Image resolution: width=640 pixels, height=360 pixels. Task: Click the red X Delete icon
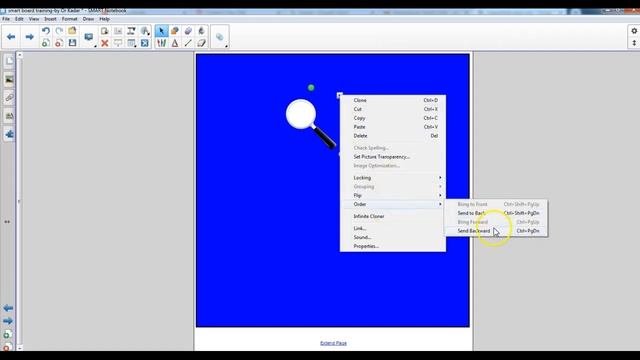pyautogui.click(x=104, y=43)
